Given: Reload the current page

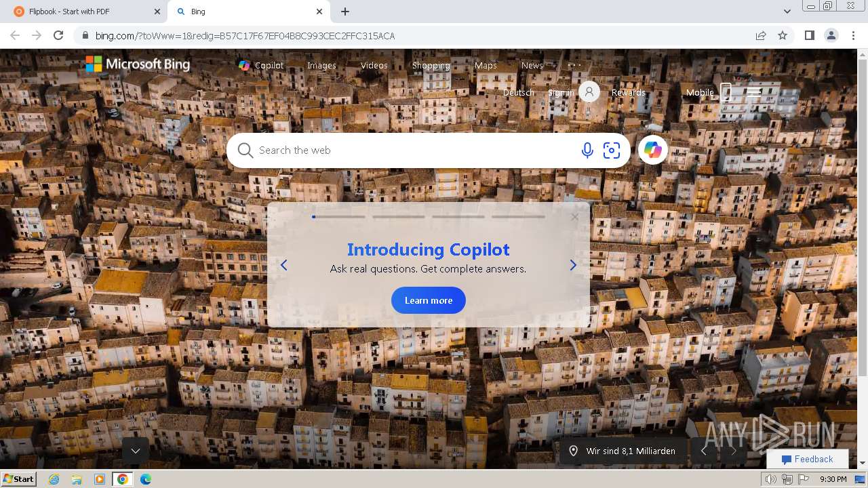Looking at the screenshot, I should tap(58, 35).
